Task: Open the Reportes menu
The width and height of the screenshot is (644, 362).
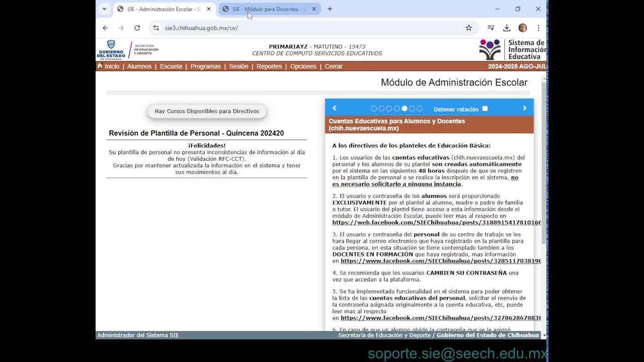Action: pos(269,66)
